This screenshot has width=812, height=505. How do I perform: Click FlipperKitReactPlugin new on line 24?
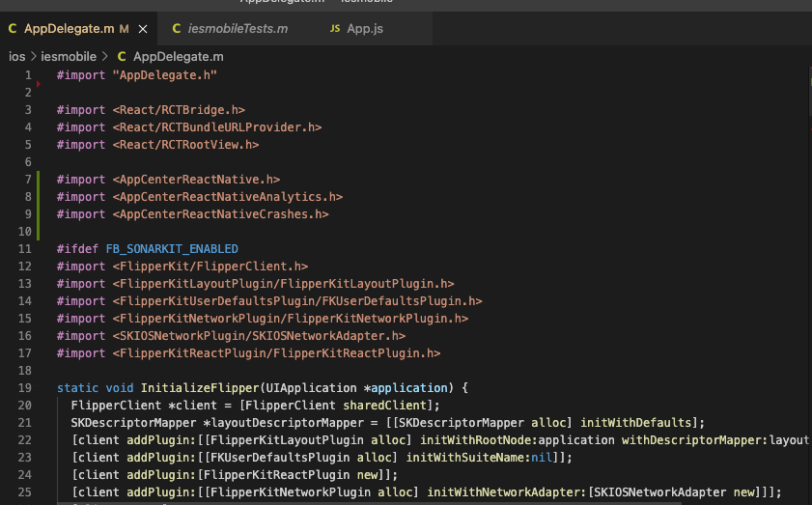(293, 475)
